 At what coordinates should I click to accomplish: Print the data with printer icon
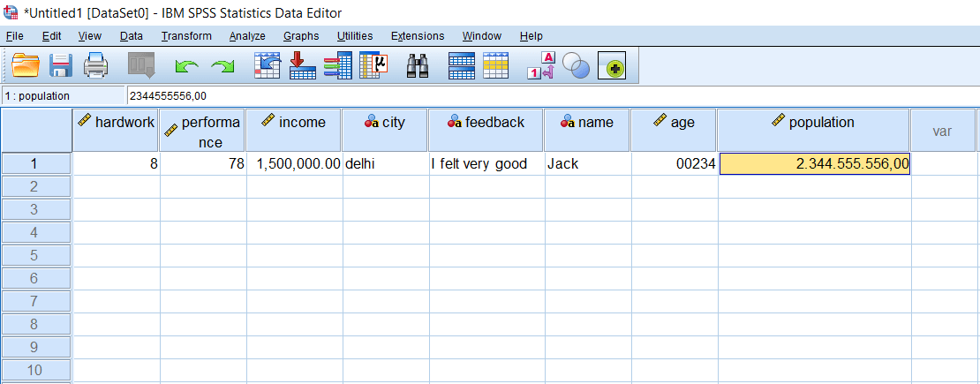pos(95,65)
